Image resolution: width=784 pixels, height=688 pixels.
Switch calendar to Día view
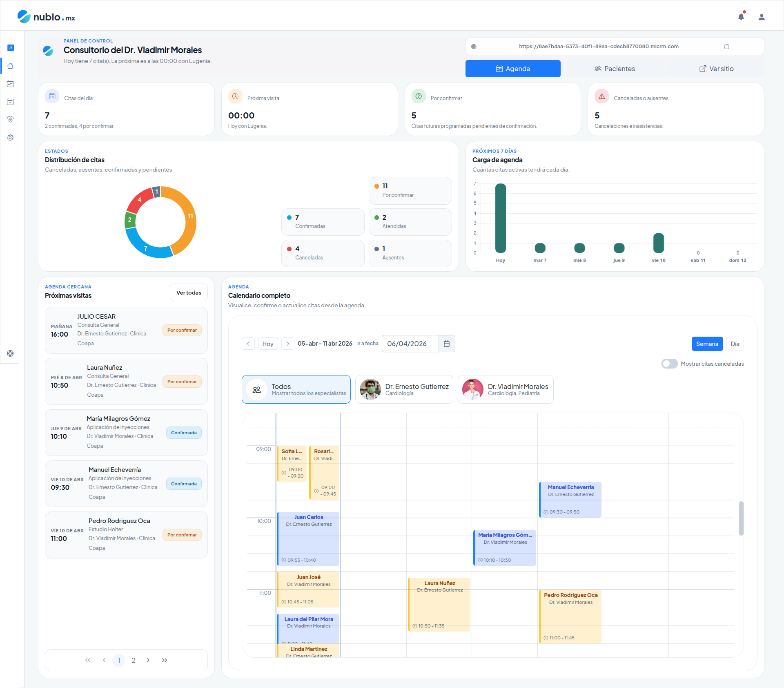coord(735,344)
